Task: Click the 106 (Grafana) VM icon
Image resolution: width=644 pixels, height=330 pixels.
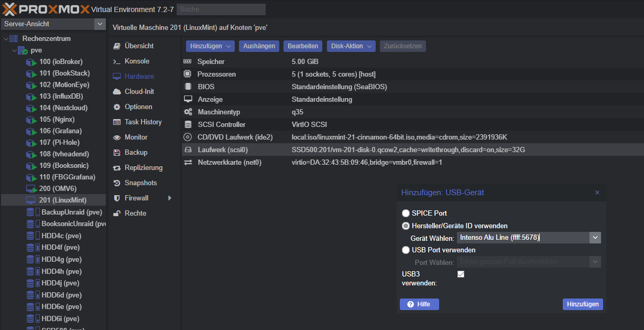Action: click(x=31, y=131)
